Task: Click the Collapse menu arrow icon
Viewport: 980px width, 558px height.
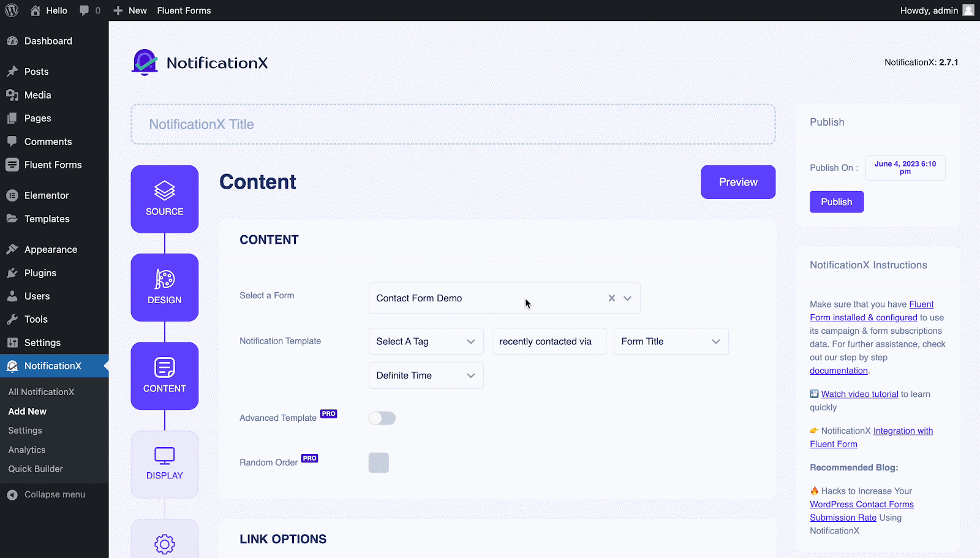Action: (x=12, y=495)
